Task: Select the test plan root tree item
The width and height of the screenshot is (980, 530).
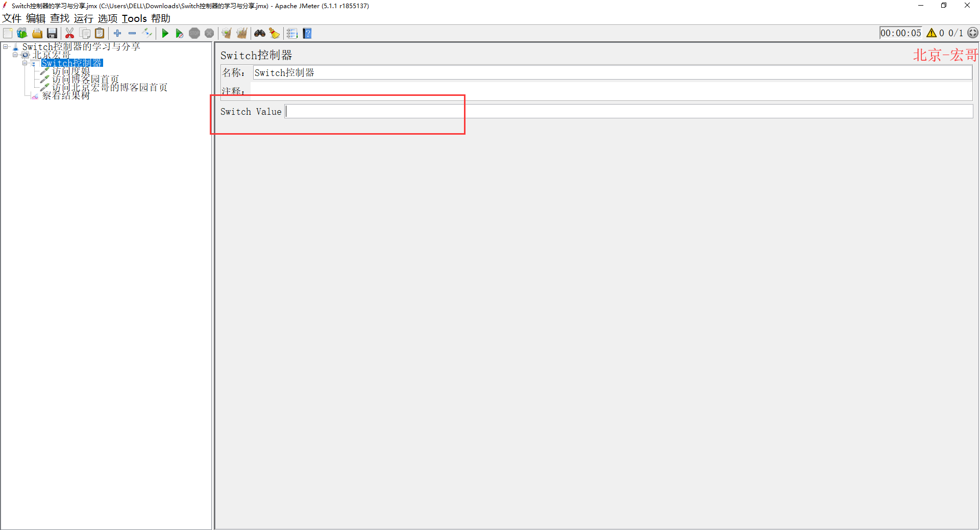Action: tap(81, 46)
